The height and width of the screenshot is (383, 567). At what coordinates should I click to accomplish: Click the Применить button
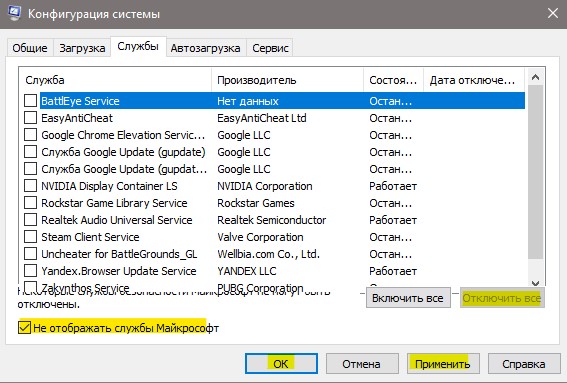(x=443, y=363)
